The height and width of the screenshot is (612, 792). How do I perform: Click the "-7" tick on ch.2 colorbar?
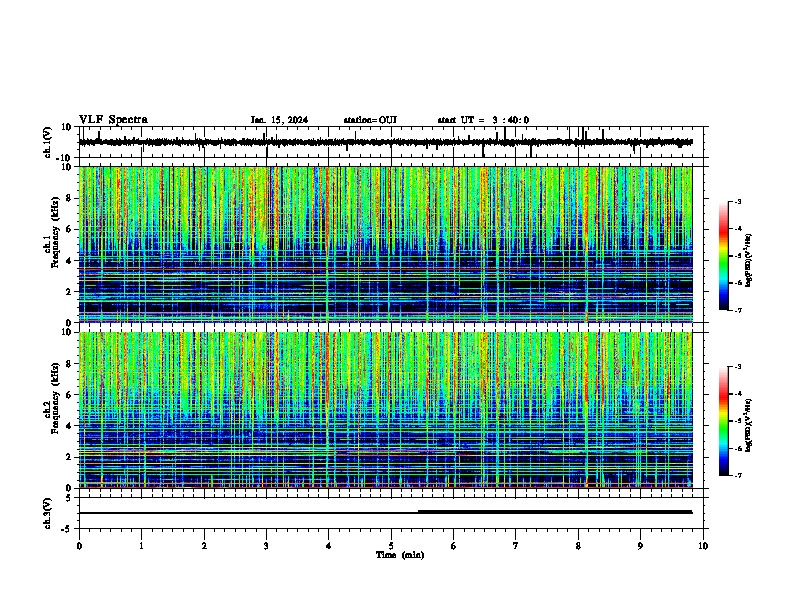pos(738,476)
